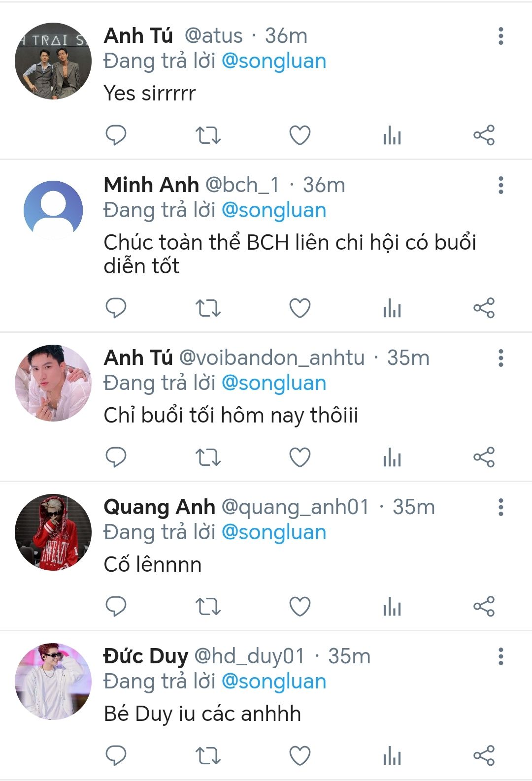Reply to Đức Duy's tweet

116,756
